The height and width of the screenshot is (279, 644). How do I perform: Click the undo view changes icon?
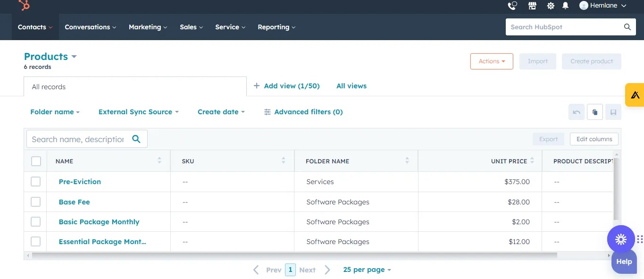(x=577, y=112)
